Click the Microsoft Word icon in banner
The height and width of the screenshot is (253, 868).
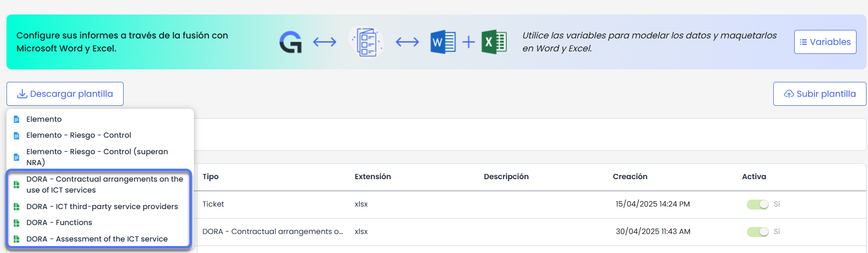(443, 42)
